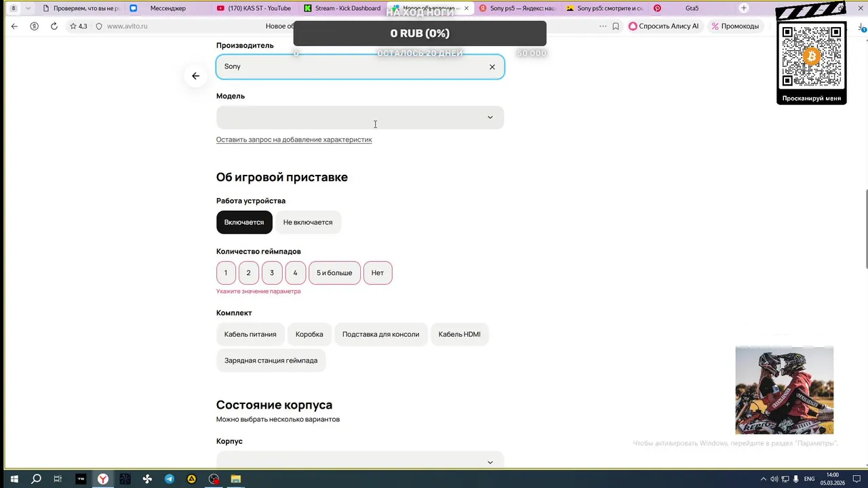Image resolution: width=868 pixels, height=488 pixels.
Task: Open Yandex Browser from the taskbar
Action: tap(102, 479)
